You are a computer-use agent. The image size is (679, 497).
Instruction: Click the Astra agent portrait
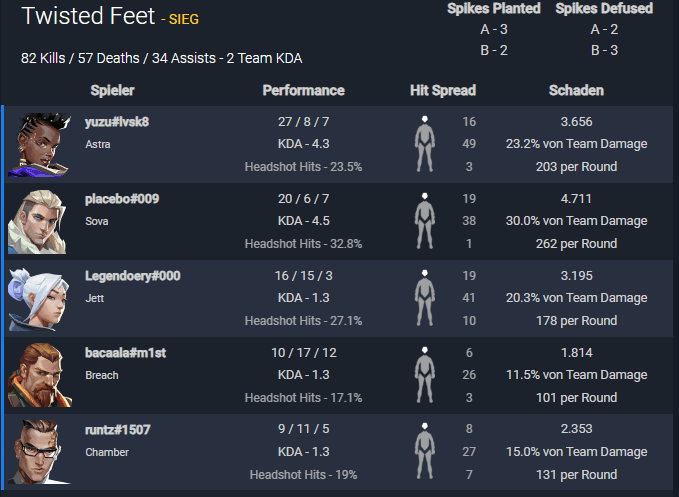(39, 145)
